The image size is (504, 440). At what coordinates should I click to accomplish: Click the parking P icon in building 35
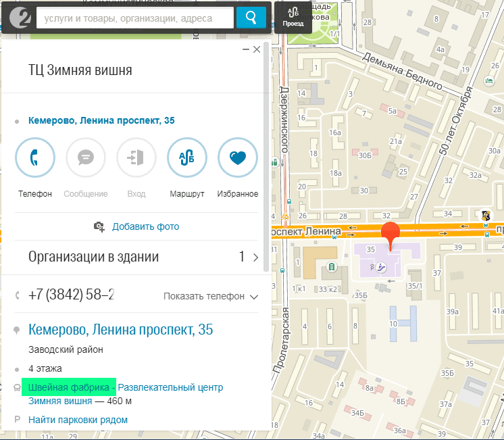click(372, 267)
